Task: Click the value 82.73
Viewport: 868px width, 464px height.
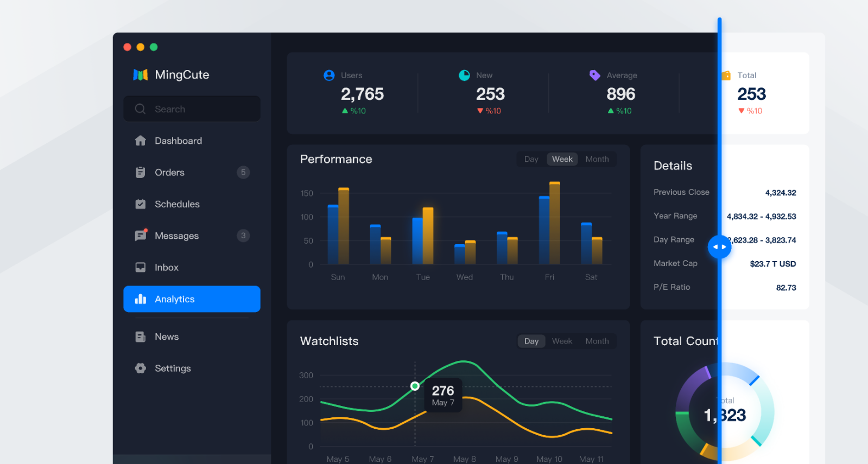Action: pos(786,288)
